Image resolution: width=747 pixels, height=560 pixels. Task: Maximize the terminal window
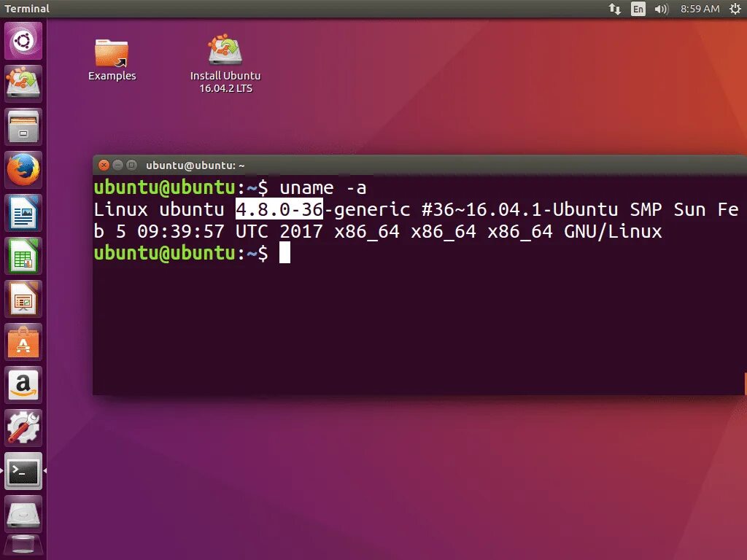(x=131, y=166)
